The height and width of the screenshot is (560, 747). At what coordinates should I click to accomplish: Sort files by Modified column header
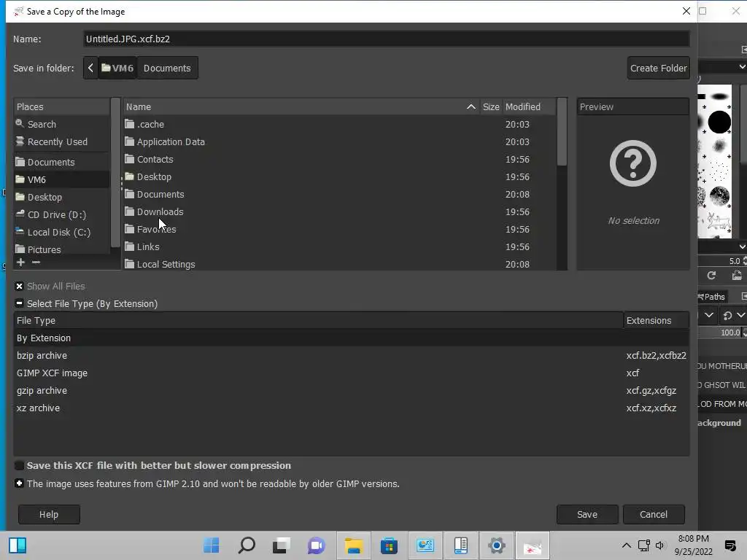tap(529, 106)
